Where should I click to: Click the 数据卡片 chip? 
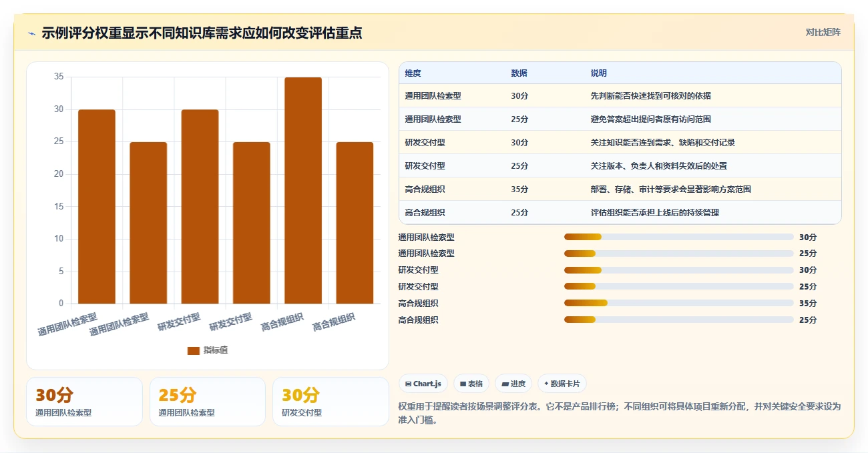tap(562, 384)
